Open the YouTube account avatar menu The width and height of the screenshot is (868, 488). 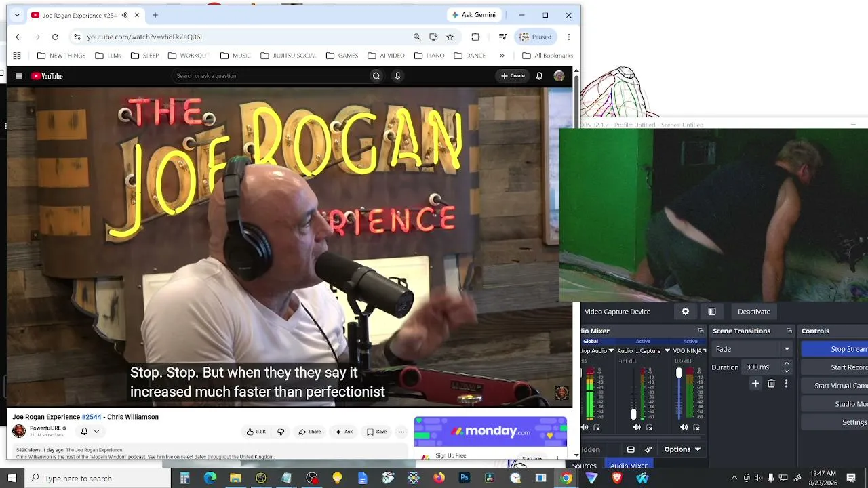pos(559,76)
